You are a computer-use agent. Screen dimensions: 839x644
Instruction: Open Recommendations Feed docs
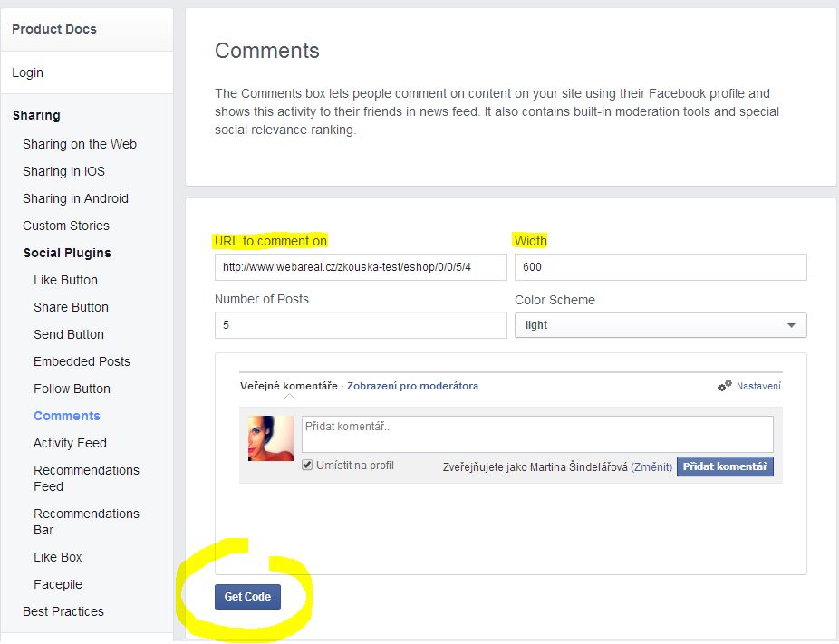pos(87,478)
